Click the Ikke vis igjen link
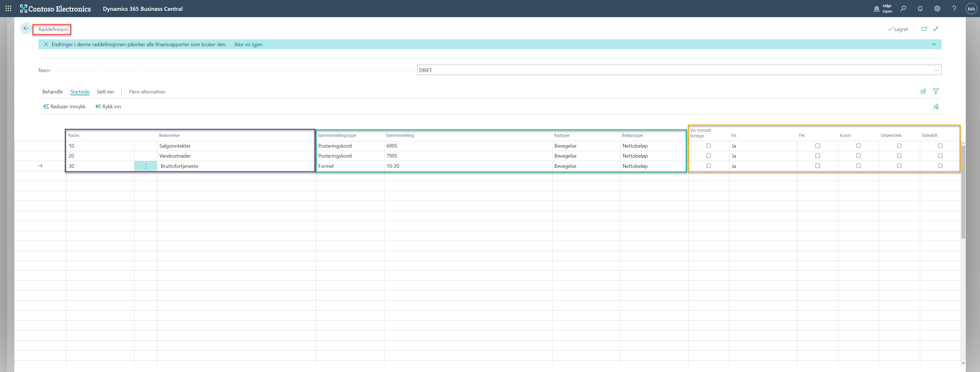Image resolution: width=980 pixels, height=372 pixels. click(248, 44)
